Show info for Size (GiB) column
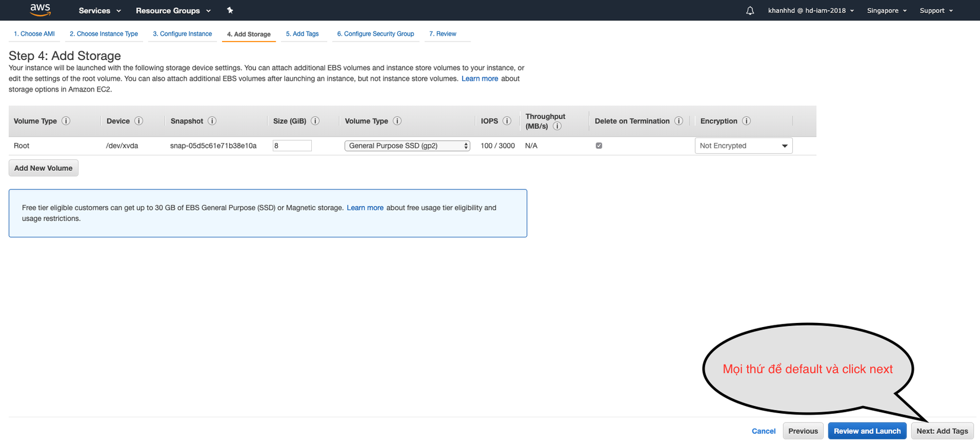980x447 pixels. [x=315, y=121]
